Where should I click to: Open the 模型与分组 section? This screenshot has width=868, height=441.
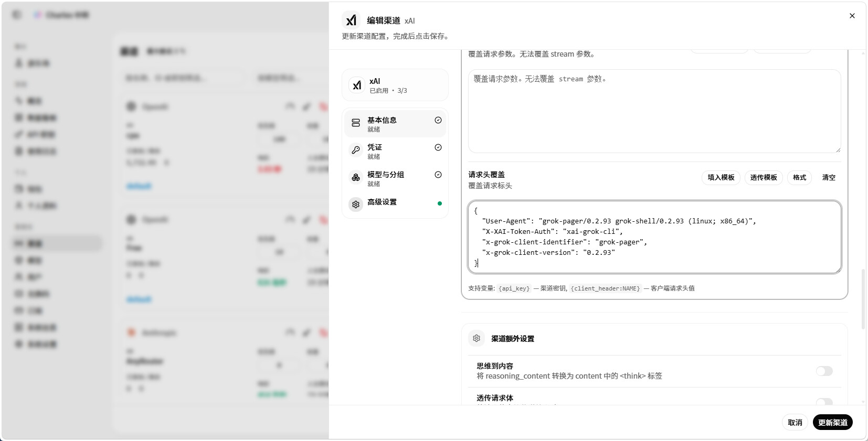pyautogui.click(x=395, y=178)
